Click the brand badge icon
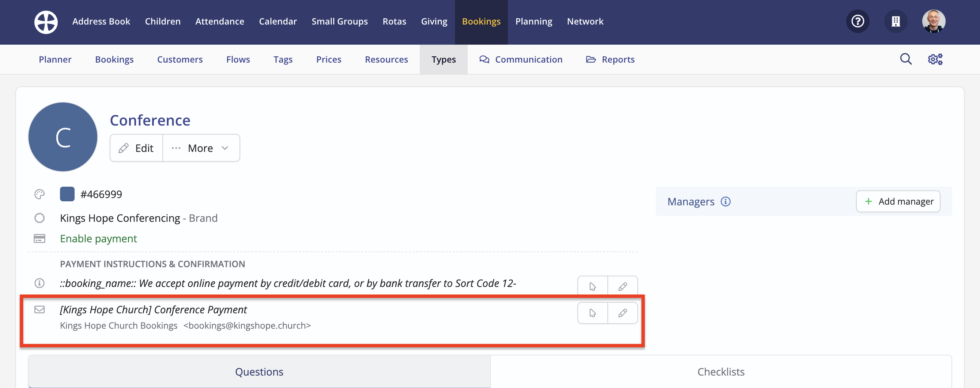Screen dimensions: 980x388 click(39, 218)
